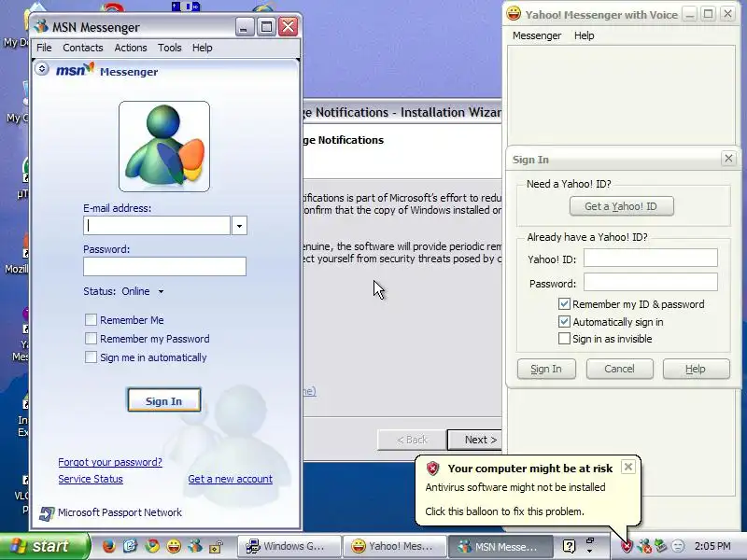Open the Messenger menu in Yahoo

click(537, 35)
